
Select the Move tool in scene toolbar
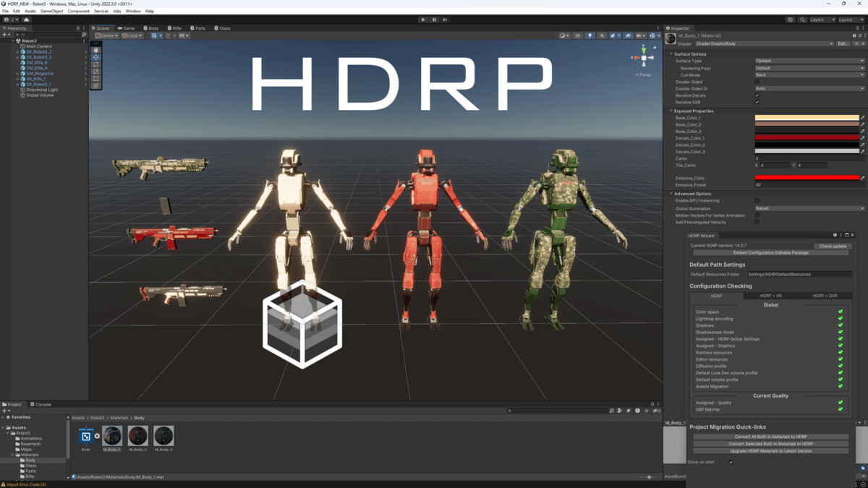[x=96, y=57]
